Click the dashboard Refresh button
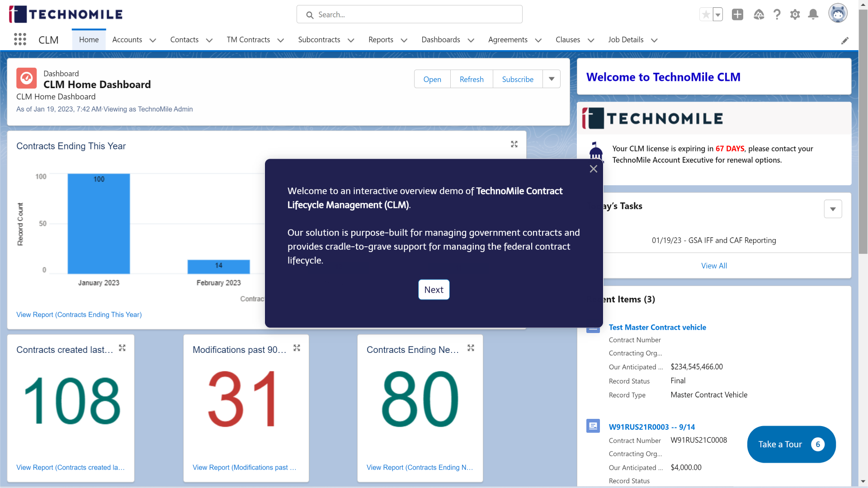The height and width of the screenshot is (488, 868). [472, 79]
